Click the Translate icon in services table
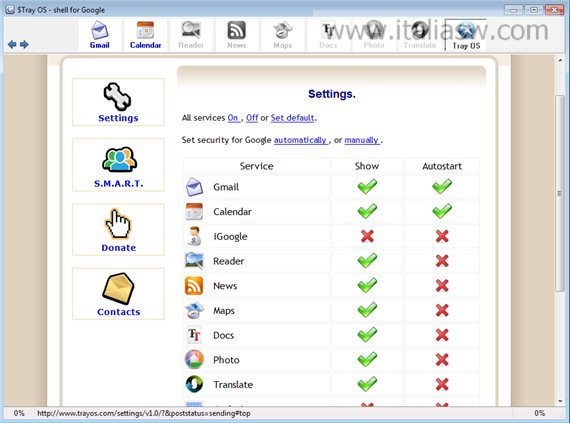This screenshot has width=570, height=423. [x=194, y=384]
